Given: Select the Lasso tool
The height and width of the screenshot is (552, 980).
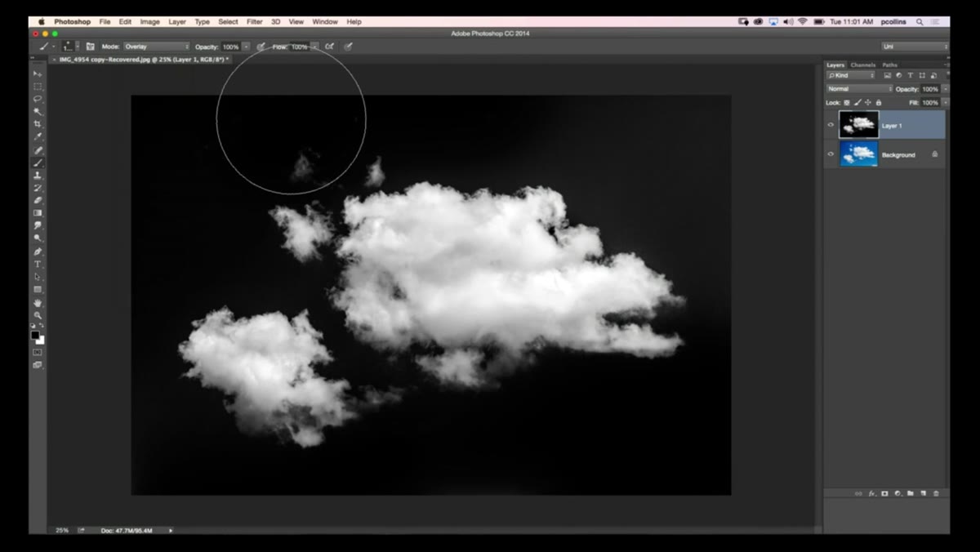Looking at the screenshot, I should pyautogui.click(x=38, y=99).
